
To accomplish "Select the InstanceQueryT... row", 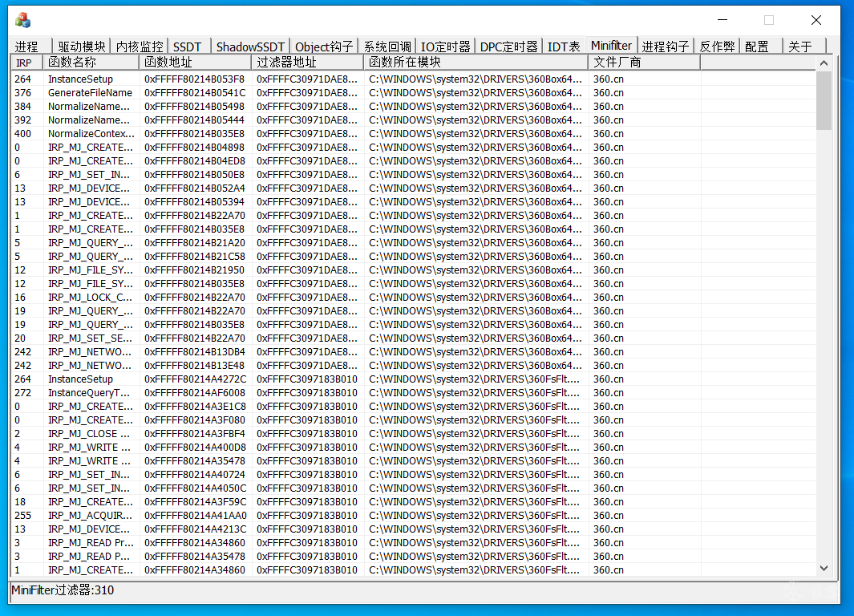I will (x=413, y=393).
